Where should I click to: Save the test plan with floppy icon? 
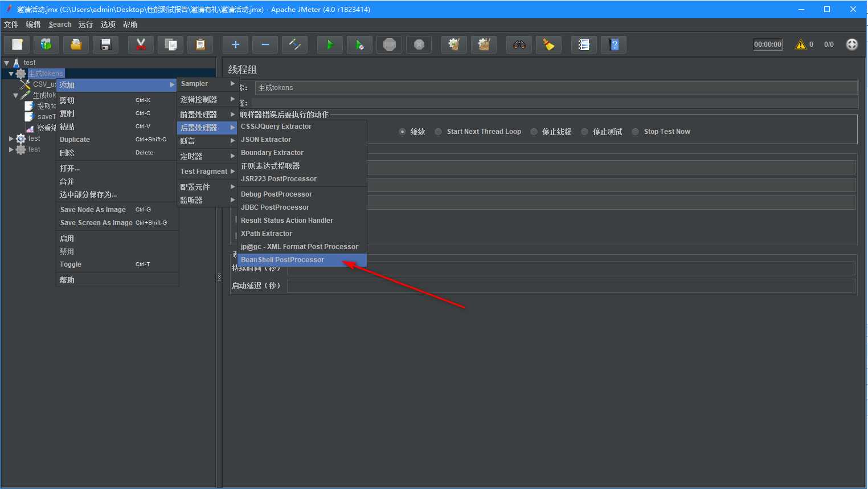[105, 44]
